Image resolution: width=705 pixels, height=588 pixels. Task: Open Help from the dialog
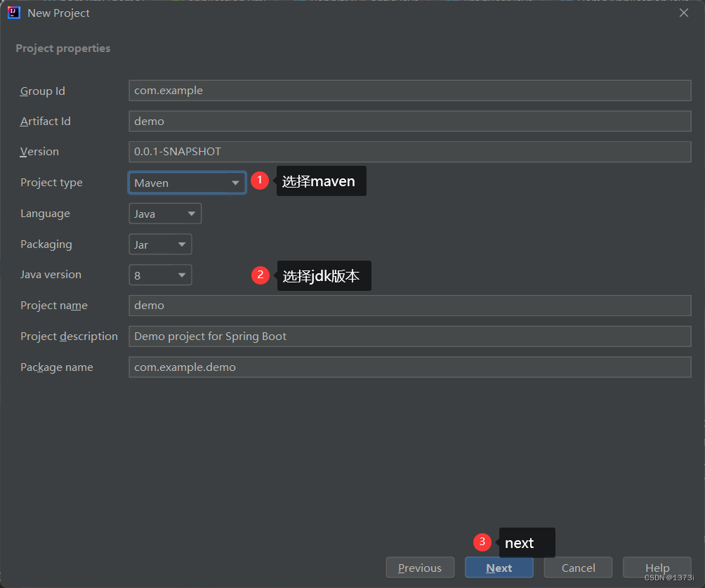click(x=656, y=568)
